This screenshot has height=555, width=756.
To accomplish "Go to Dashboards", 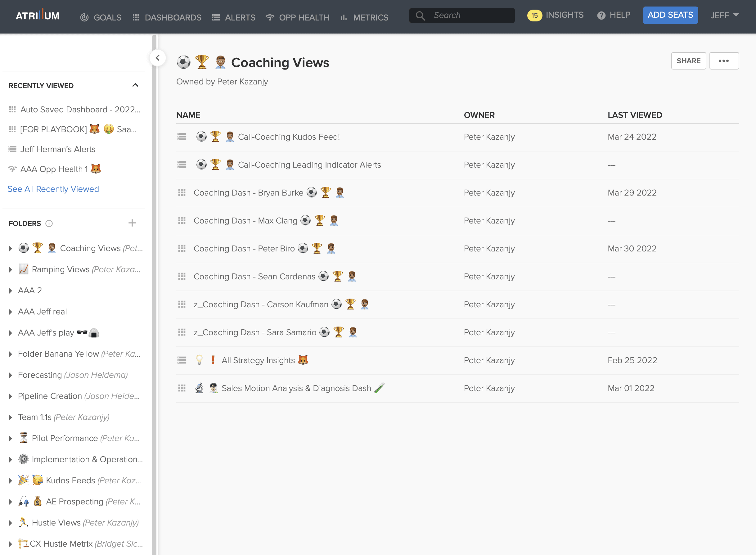I will (167, 17).
